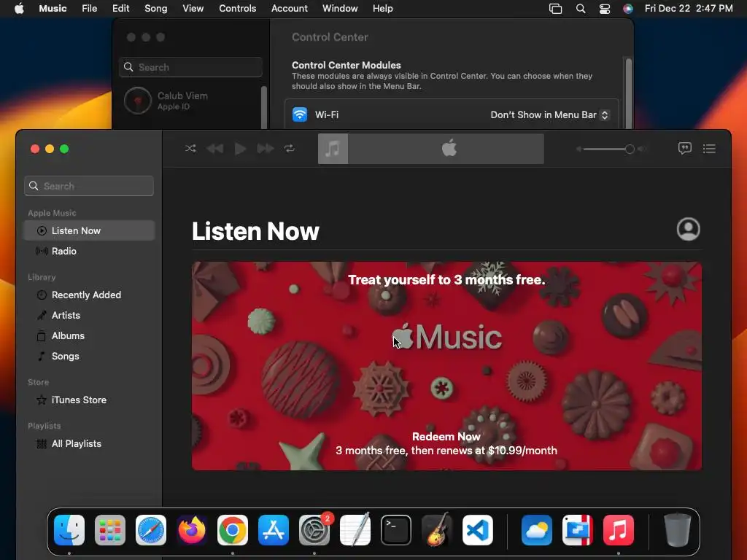Open the blue windows app beside Music in Dock
This screenshot has height=560, width=747.
(578, 530)
